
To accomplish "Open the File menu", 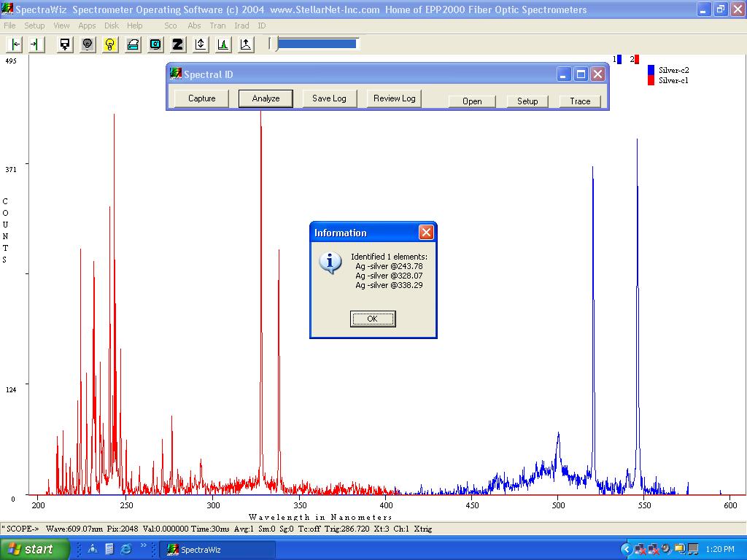I will tap(9, 26).
